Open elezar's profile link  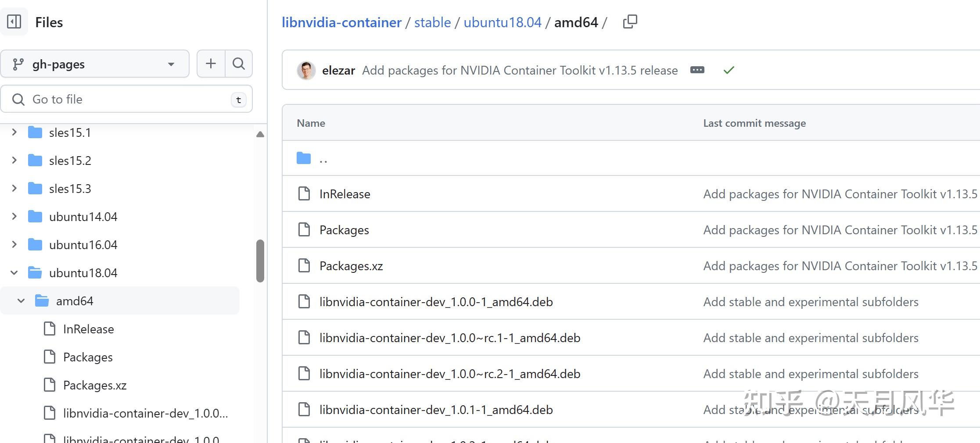[x=338, y=70]
